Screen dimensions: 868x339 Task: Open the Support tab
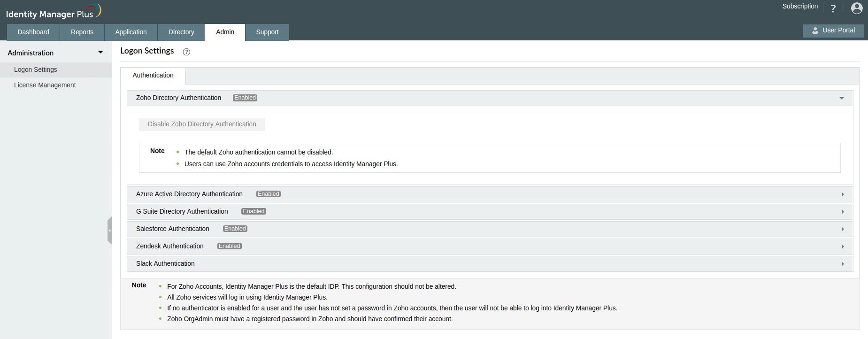click(267, 32)
